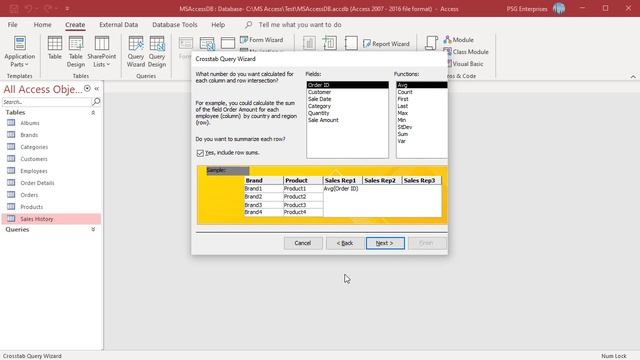This screenshot has height=360, width=640.
Task: Select the Albums table
Action: pos(51,123)
